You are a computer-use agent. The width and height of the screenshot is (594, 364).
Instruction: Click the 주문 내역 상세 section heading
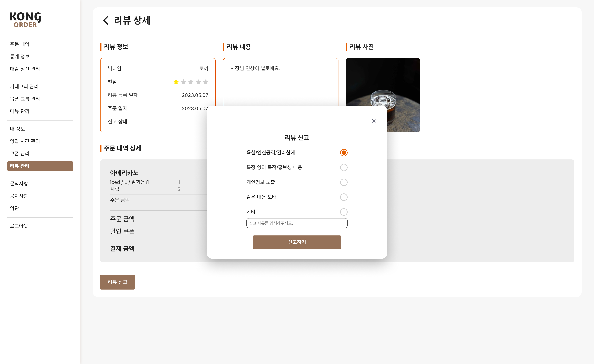[x=123, y=148]
